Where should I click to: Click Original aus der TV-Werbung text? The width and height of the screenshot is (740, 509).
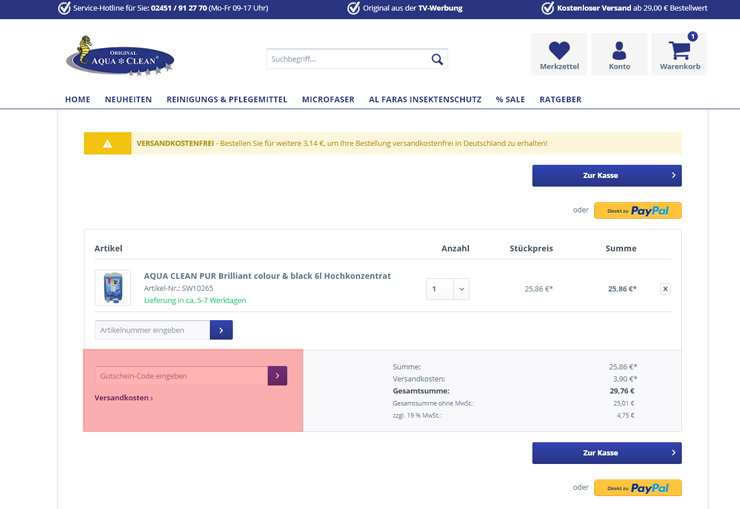point(412,8)
